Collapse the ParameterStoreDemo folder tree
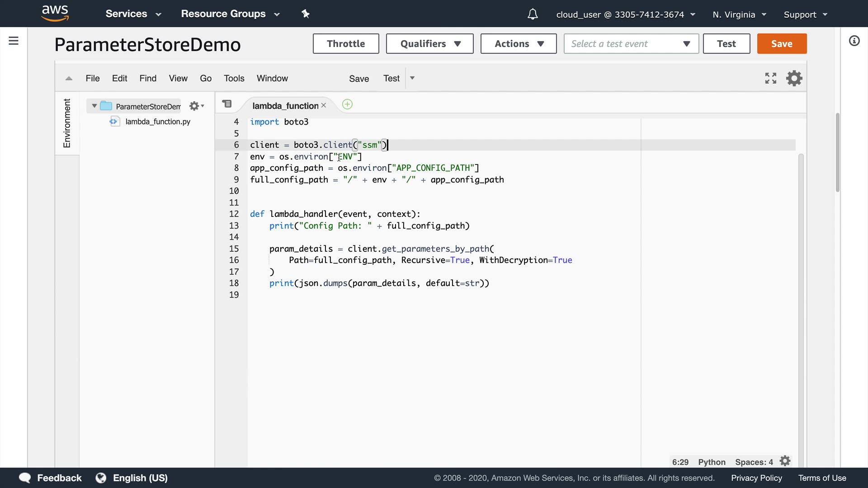This screenshot has width=868, height=488. pyautogui.click(x=94, y=106)
